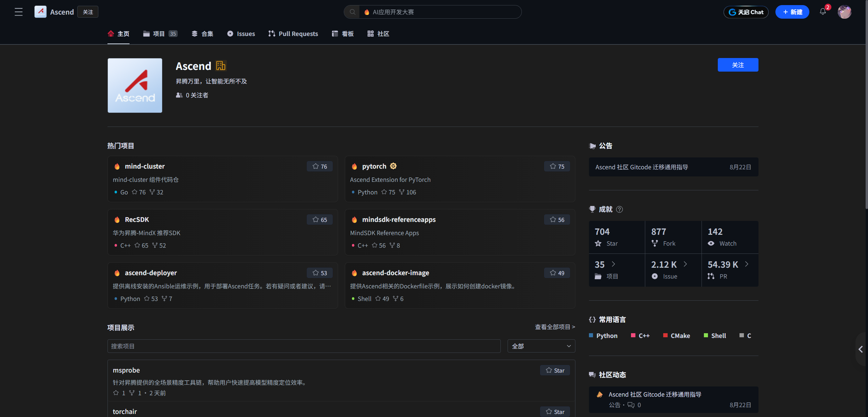Viewport: 868px width, 417px height.
Task: Click the 搜索项目 input field
Action: pos(304,346)
